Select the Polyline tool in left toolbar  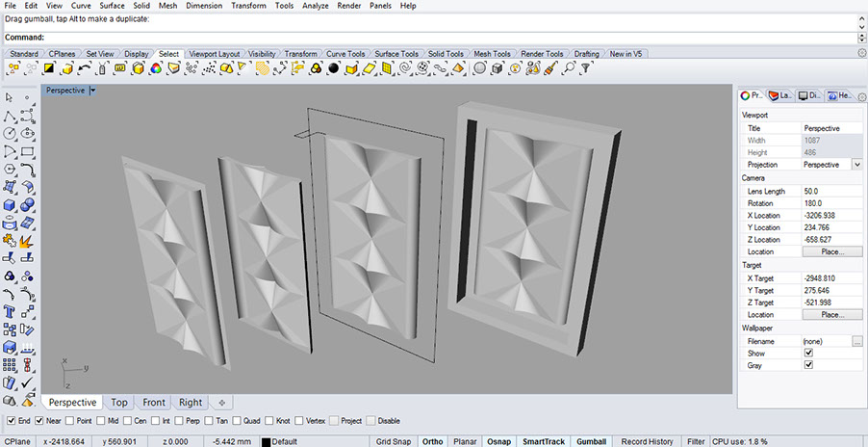(x=11, y=116)
